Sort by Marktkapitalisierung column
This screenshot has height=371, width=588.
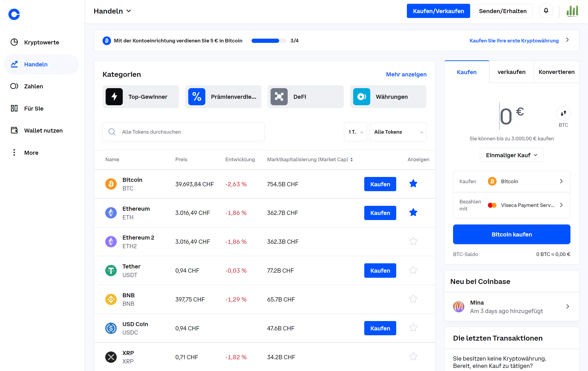tap(310, 159)
